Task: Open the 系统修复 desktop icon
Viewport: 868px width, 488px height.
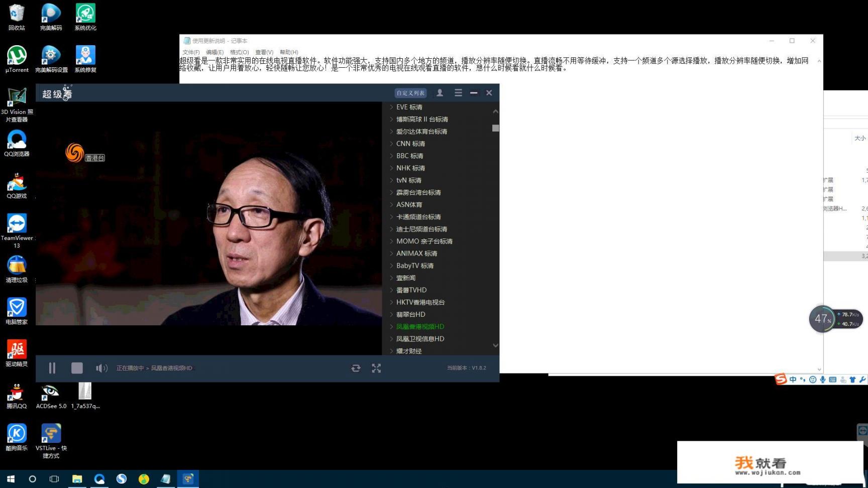Action: click(85, 59)
